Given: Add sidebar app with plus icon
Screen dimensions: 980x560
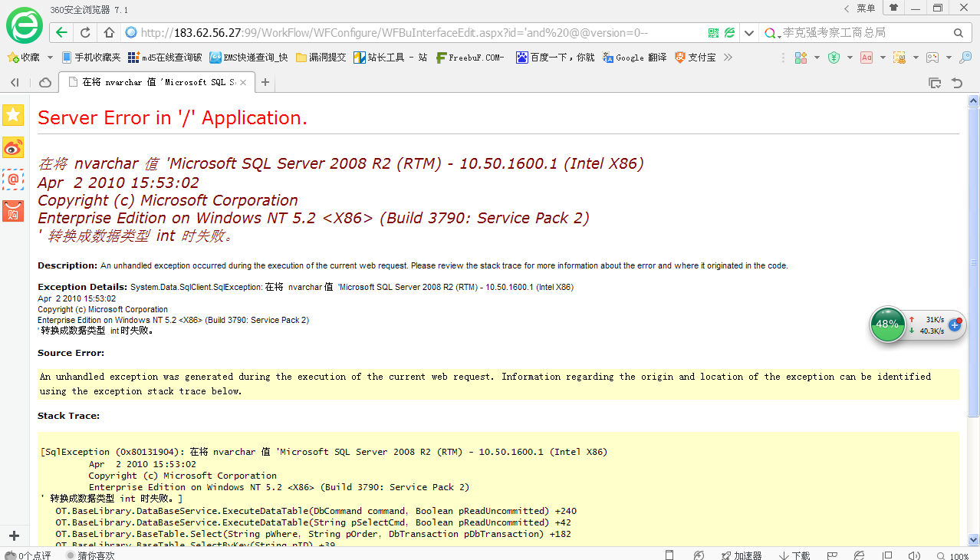Looking at the screenshot, I should click(x=13, y=535).
